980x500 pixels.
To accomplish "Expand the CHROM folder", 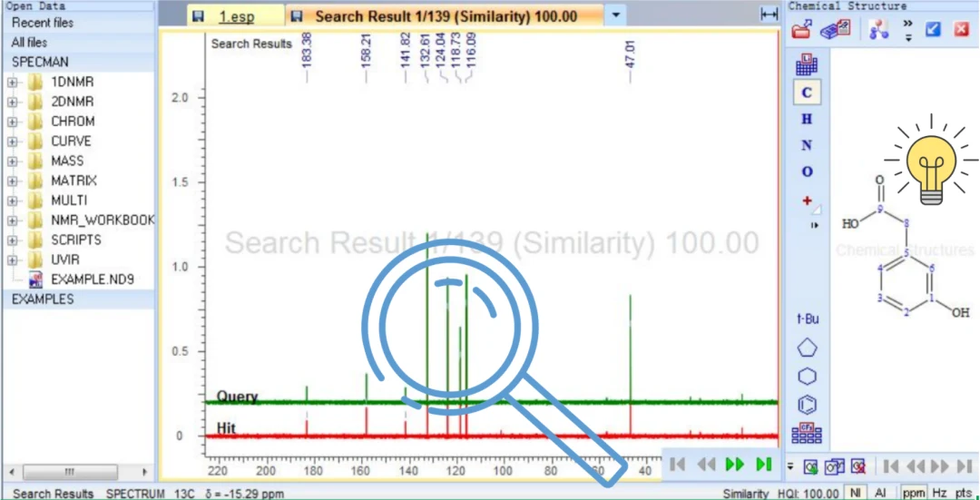I will (x=12, y=122).
